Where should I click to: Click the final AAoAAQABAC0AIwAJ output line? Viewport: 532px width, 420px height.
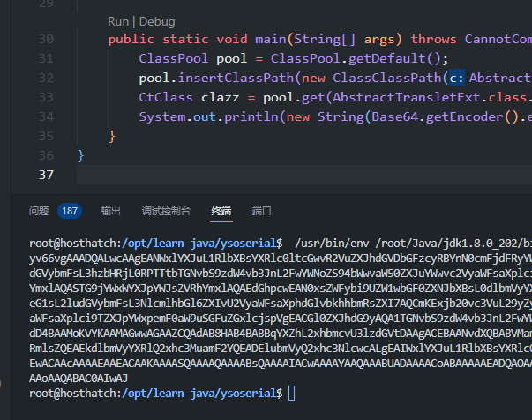80,376
